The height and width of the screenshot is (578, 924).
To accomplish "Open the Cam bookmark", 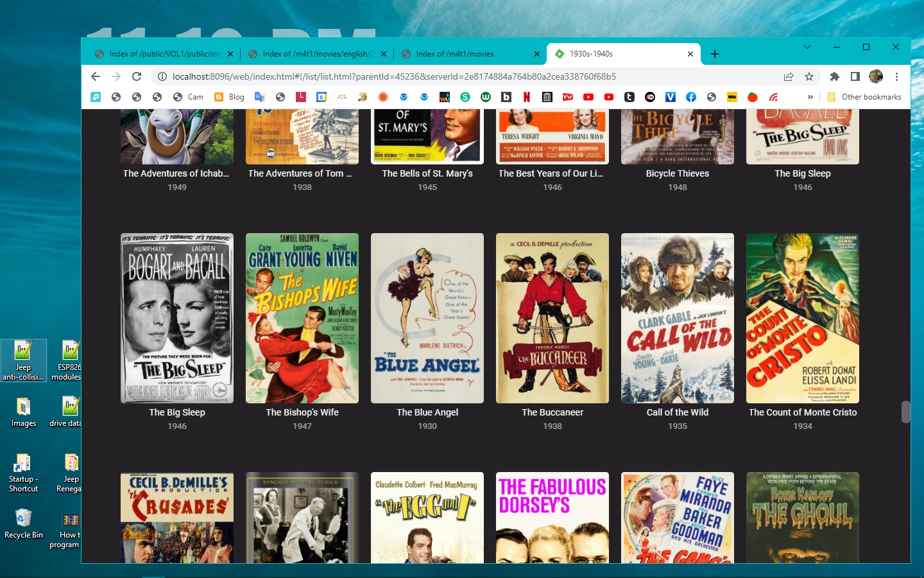I will coord(188,97).
